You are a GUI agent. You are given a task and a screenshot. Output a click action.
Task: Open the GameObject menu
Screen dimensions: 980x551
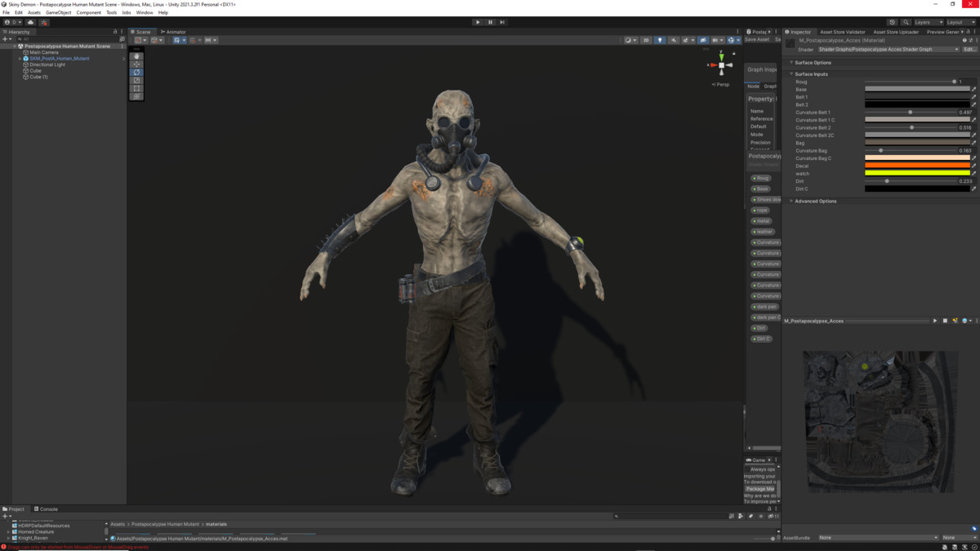tap(58, 12)
